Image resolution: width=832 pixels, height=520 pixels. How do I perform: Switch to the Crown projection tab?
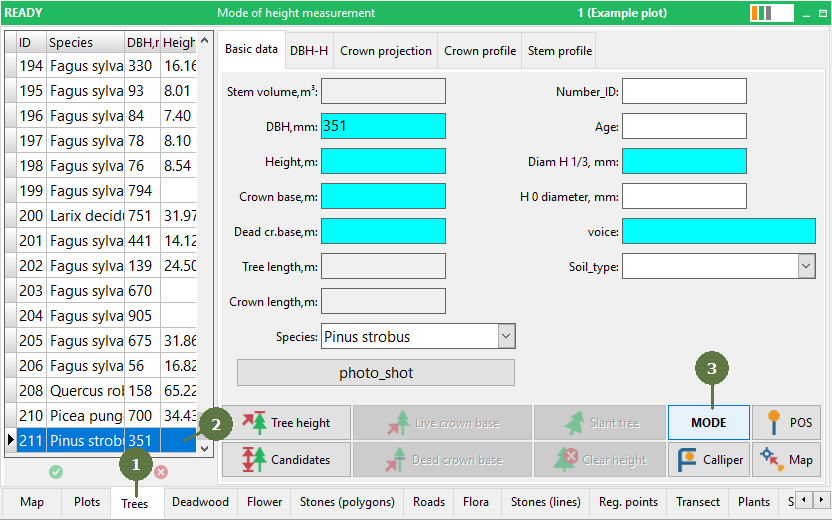point(386,51)
